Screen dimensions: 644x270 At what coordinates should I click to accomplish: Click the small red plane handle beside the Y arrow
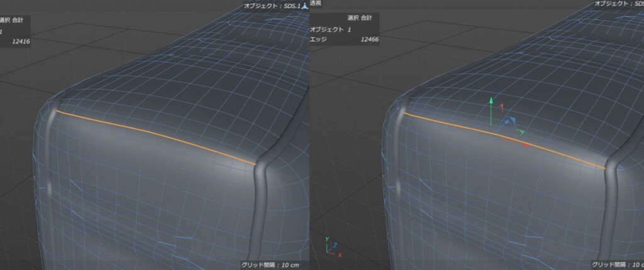(501, 107)
